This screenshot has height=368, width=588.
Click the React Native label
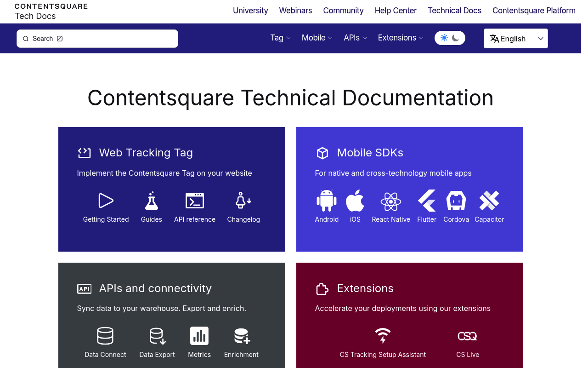pos(391,219)
